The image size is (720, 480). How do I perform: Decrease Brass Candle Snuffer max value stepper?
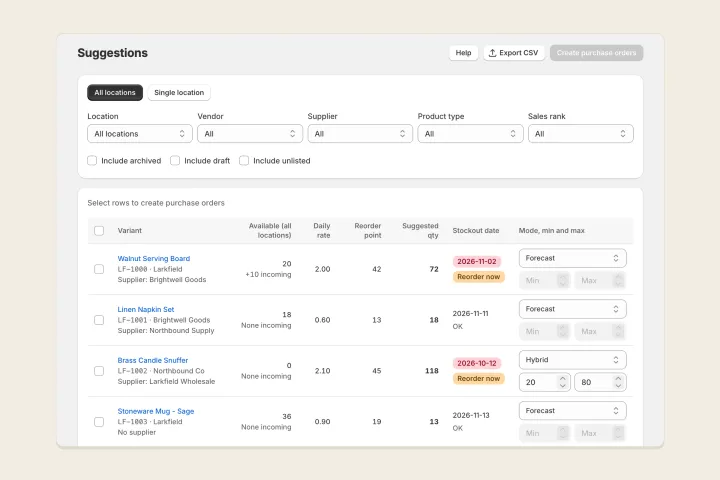(619, 386)
